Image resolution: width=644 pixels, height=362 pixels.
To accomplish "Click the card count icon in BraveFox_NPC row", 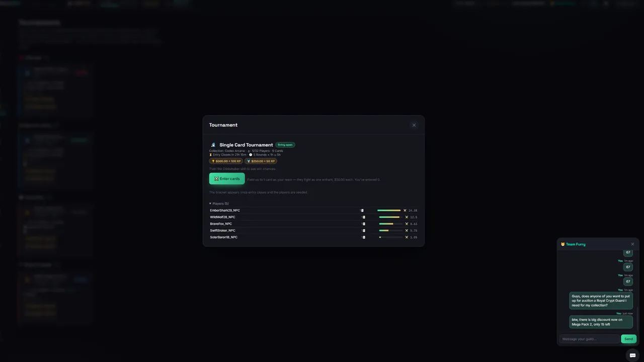I will pyautogui.click(x=364, y=224).
